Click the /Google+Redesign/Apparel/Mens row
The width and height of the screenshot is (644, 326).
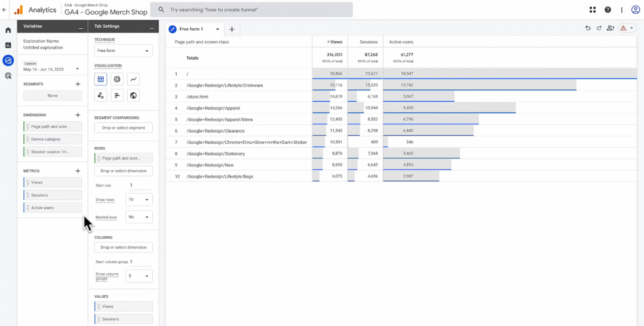401,119
